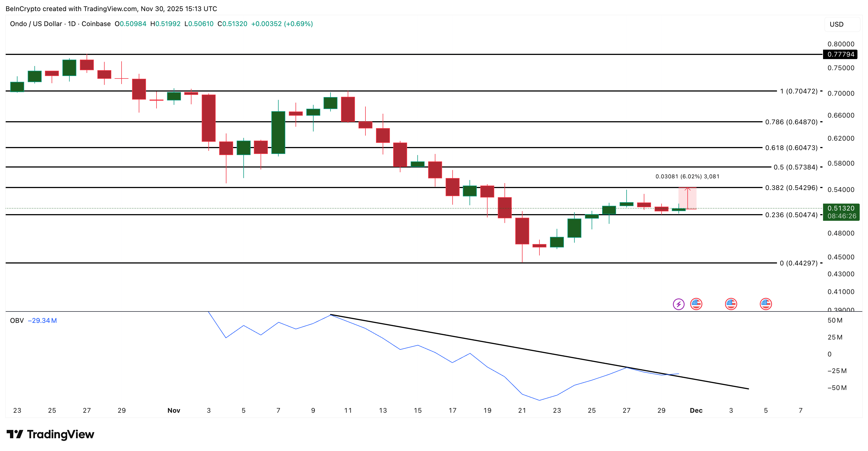Open the first US flag economic event icon
Viewport: 868px width, 451px height.
(697, 304)
